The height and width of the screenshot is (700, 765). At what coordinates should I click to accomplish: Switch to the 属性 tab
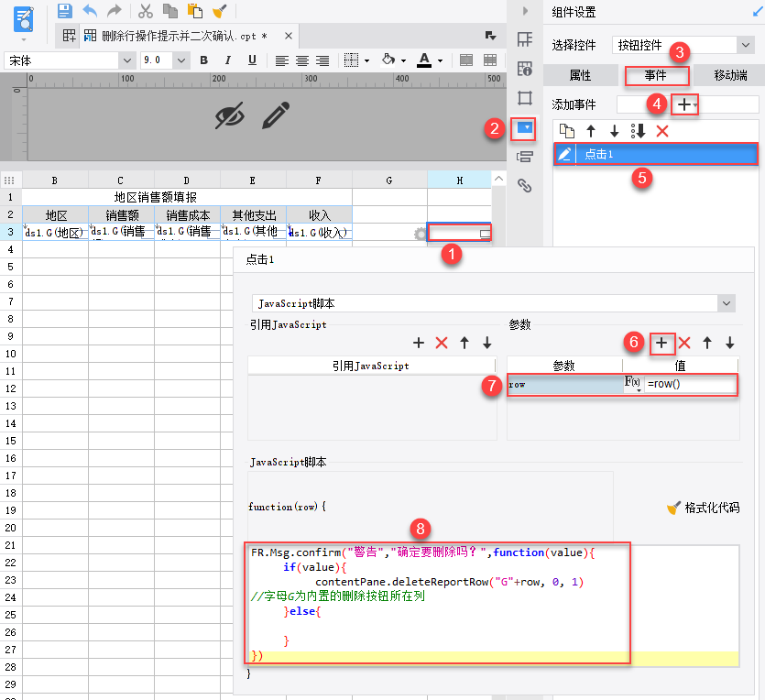(580, 75)
